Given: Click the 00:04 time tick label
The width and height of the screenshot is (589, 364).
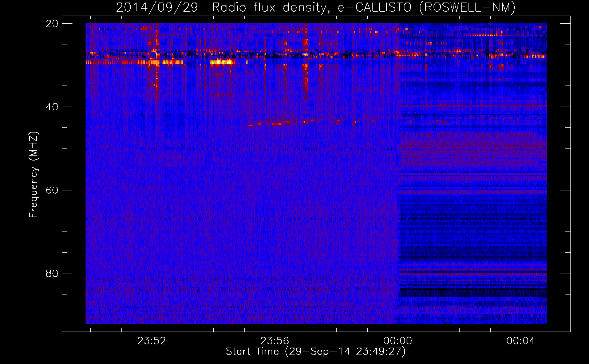Looking at the screenshot, I should click(x=521, y=341).
